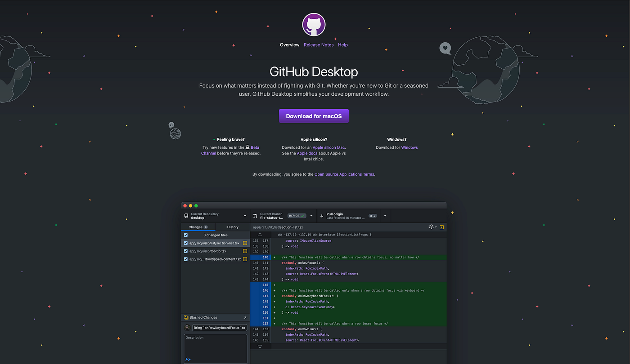The height and width of the screenshot is (364, 630).
Task: Open the Windows download link
Action: click(409, 147)
